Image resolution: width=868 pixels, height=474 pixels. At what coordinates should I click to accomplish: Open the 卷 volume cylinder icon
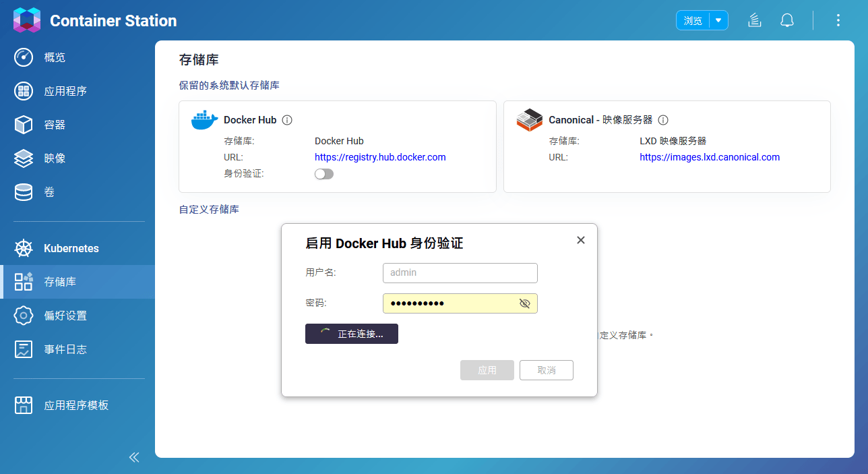click(24, 192)
